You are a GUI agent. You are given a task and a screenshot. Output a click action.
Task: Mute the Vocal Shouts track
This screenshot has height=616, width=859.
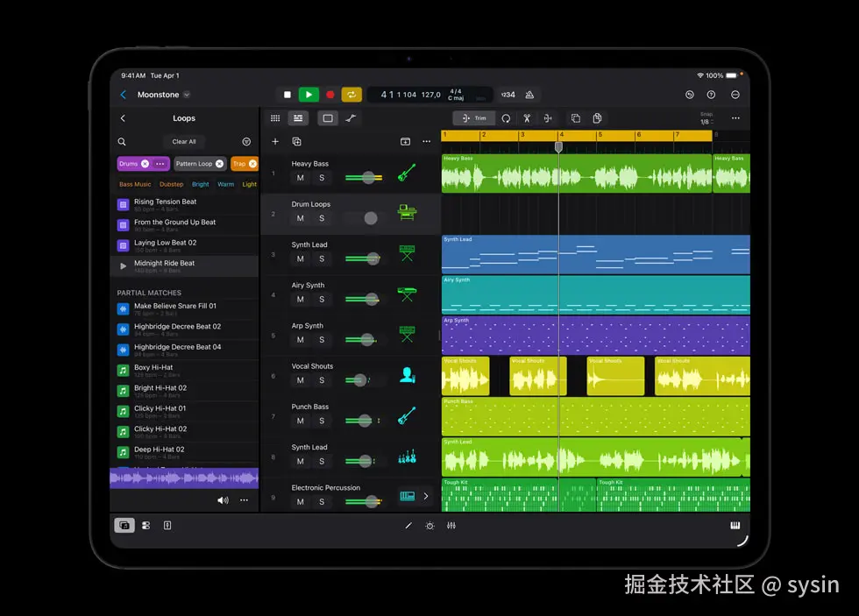point(300,380)
